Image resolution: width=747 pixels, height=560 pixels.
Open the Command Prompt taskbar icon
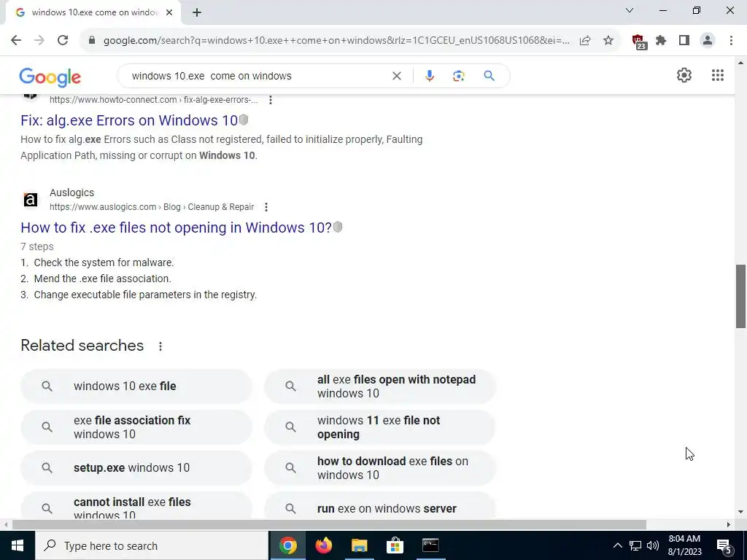[x=430, y=545]
